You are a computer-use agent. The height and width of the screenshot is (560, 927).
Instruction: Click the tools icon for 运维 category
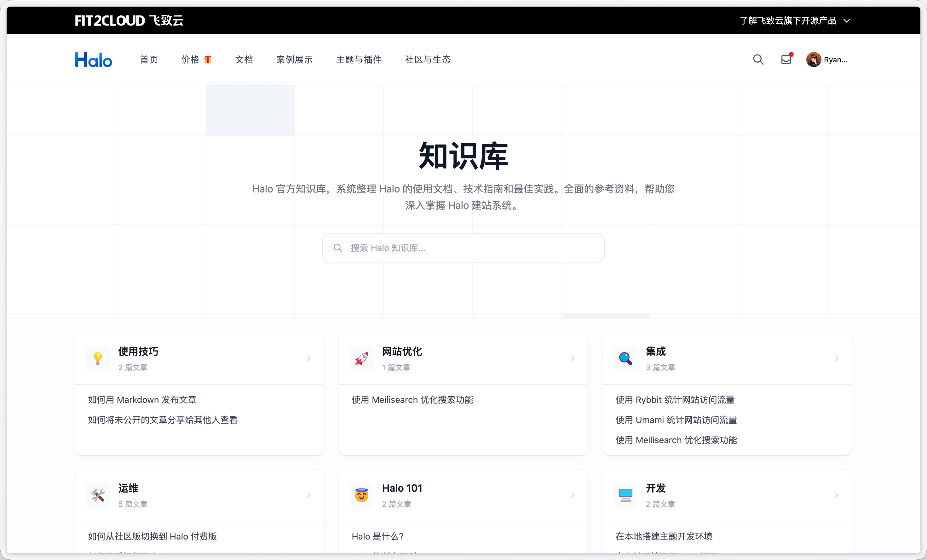pos(98,495)
